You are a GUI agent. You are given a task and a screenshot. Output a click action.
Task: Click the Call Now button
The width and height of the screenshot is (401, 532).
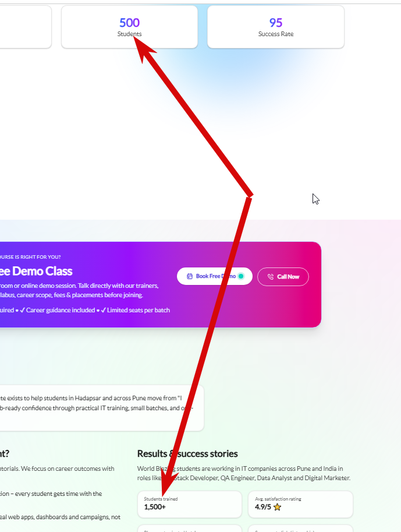coord(283,277)
